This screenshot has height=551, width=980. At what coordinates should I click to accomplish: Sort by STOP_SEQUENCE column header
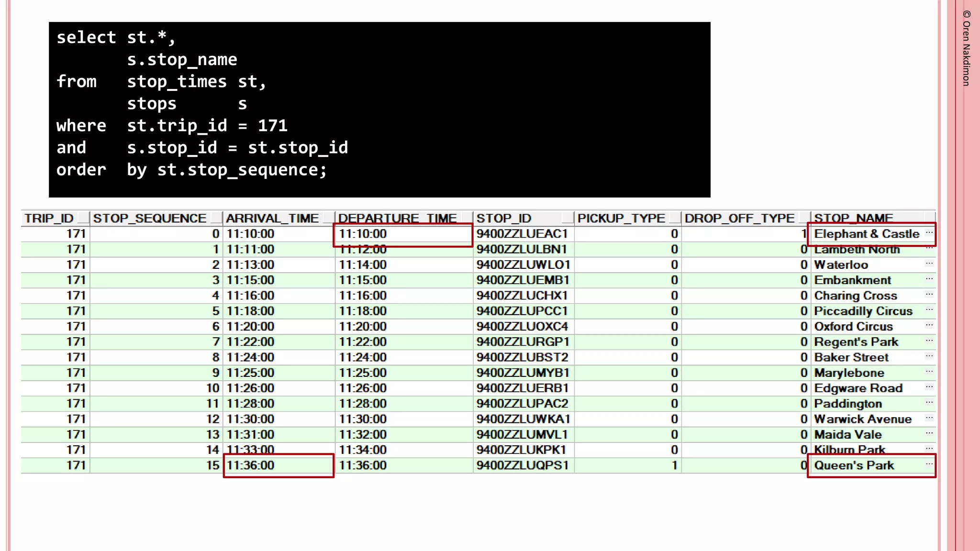149,218
